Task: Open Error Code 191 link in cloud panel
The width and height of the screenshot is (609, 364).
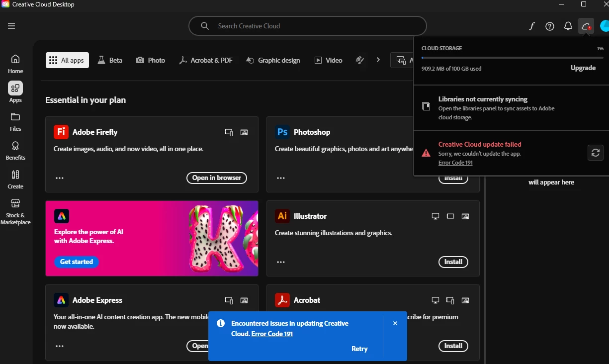Action: click(x=455, y=163)
